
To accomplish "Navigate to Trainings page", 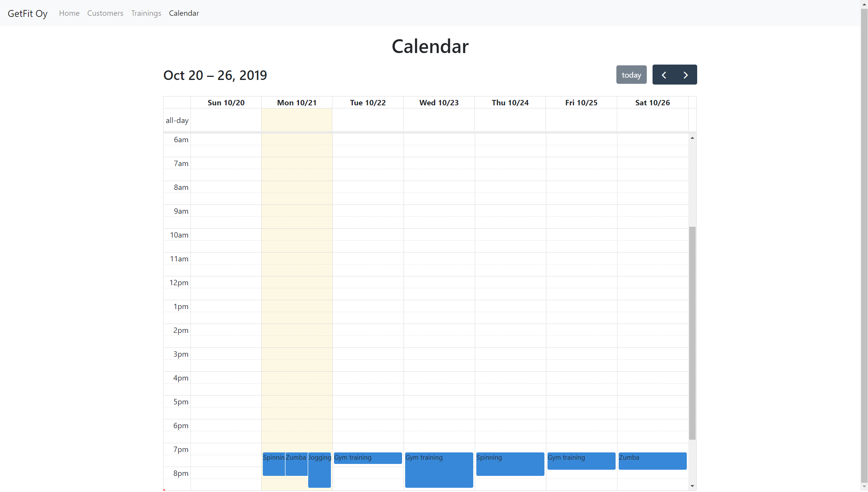I will point(146,13).
